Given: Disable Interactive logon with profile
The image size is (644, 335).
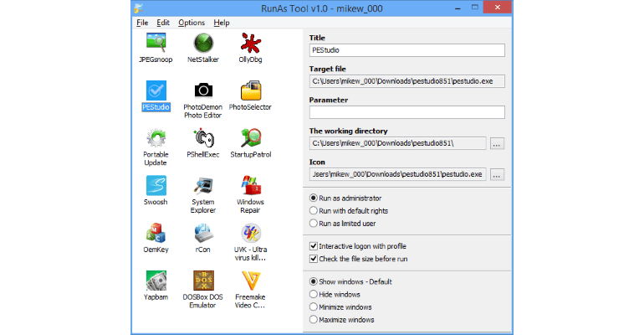Looking at the screenshot, I should tap(314, 246).
